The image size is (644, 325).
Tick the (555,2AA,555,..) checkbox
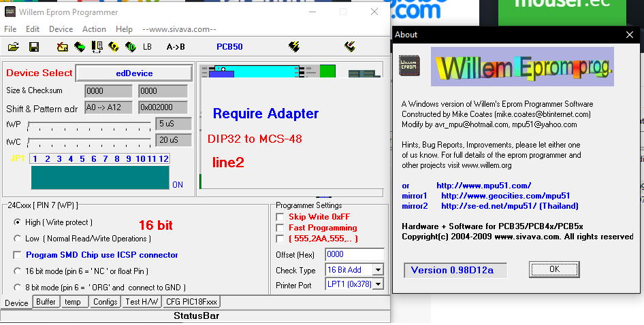tap(280, 239)
